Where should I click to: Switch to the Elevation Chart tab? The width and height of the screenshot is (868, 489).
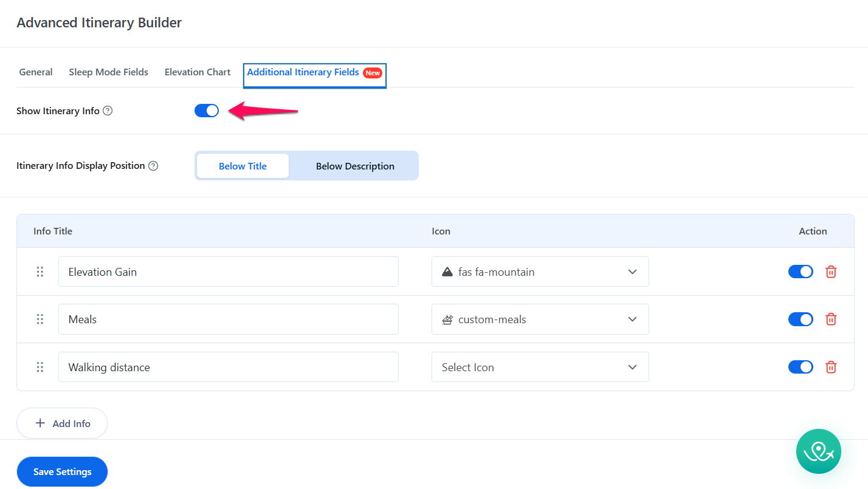[198, 72]
